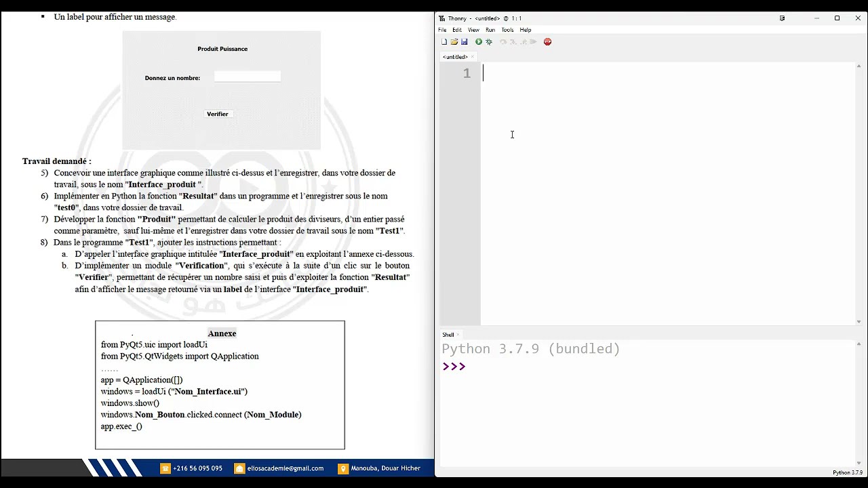
Task: Open the Run menu
Action: click(490, 30)
